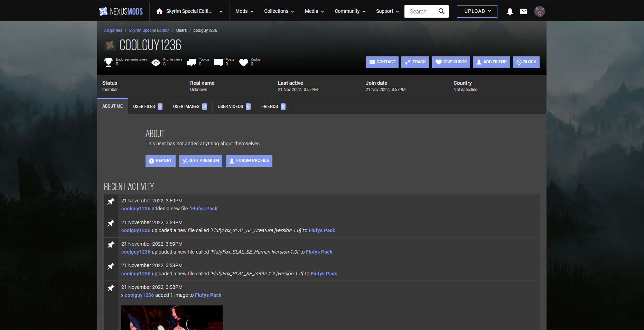Click the coolguy1236 profile avatar image

coord(110,45)
